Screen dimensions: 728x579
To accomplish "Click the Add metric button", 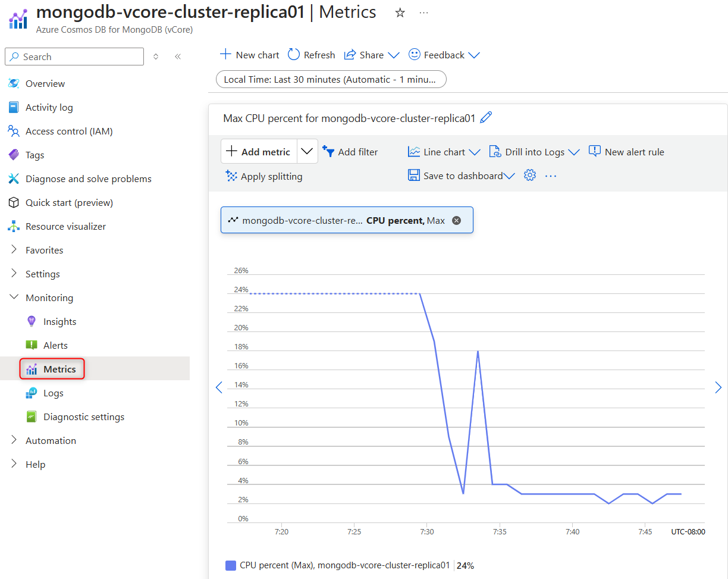I will 259,151.
